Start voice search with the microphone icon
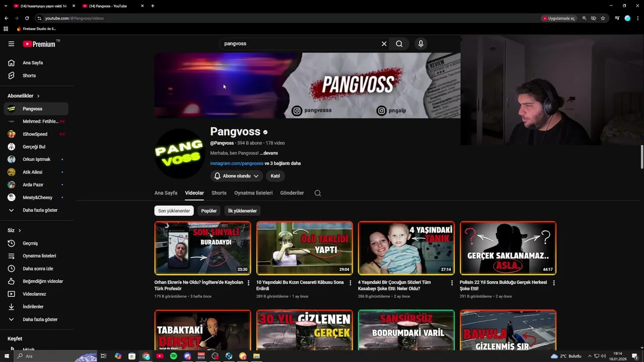Viewport: 644px width, 362px height. 421,44
